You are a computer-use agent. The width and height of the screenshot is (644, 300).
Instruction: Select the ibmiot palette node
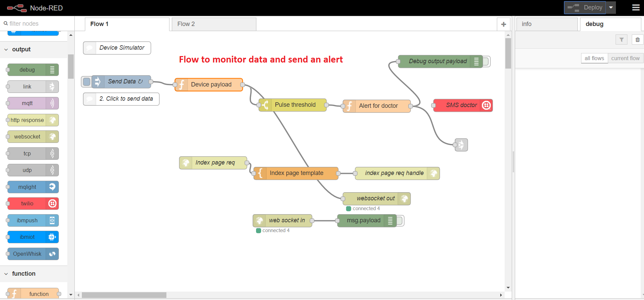[x=33, y=237]
